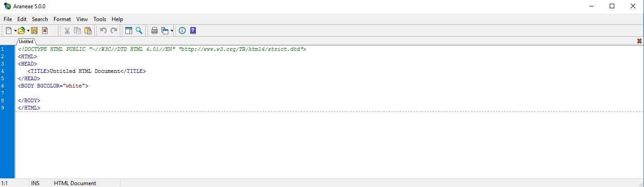Viewport: 644px width, 187px height.
Task: Print the document with printer icon
Action: 155,31
